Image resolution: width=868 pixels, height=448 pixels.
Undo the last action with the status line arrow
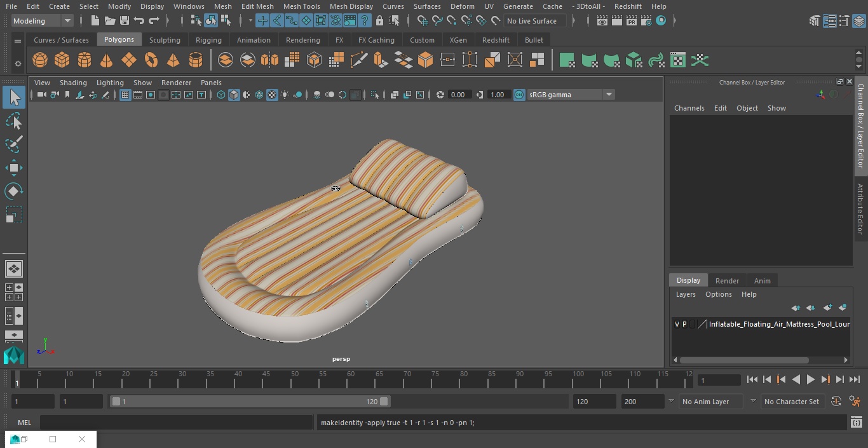point(139,21)
